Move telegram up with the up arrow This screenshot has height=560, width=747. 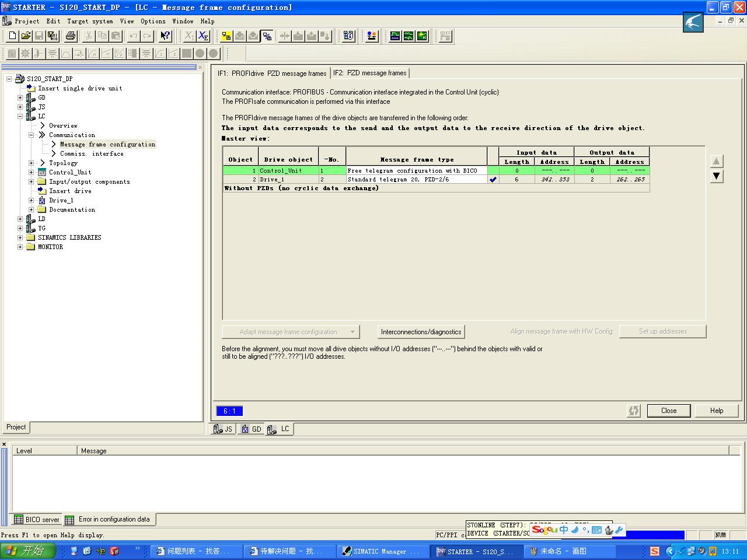(x=717, y=162)
